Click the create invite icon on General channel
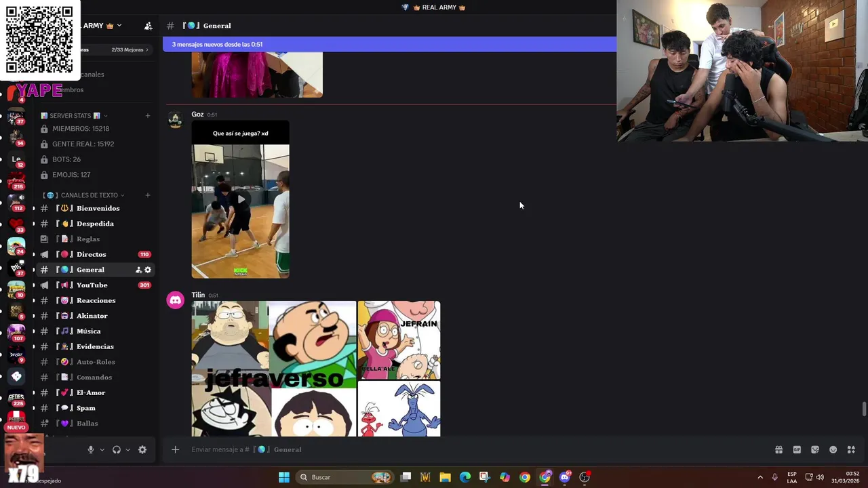The image size is (868, 488). 138,270
